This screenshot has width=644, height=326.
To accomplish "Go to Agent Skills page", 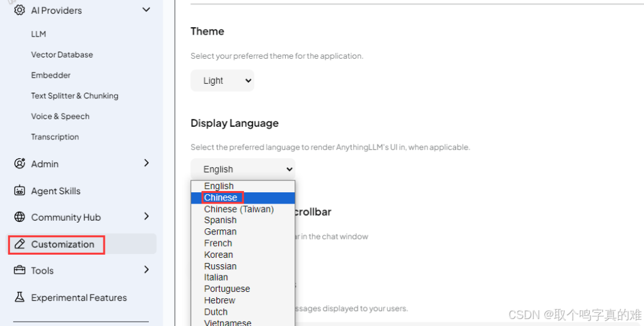I will pyautogui.click(x=56, y=191).
